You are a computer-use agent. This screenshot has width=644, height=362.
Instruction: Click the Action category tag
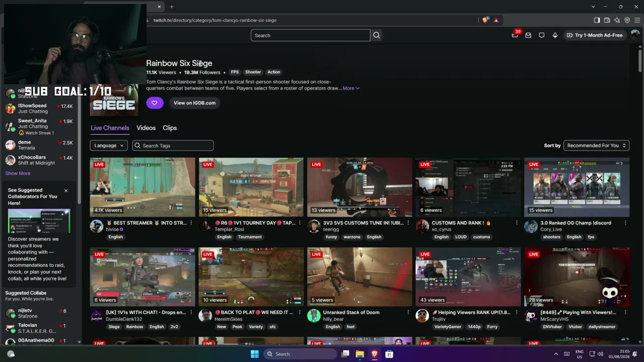[274, 72]
